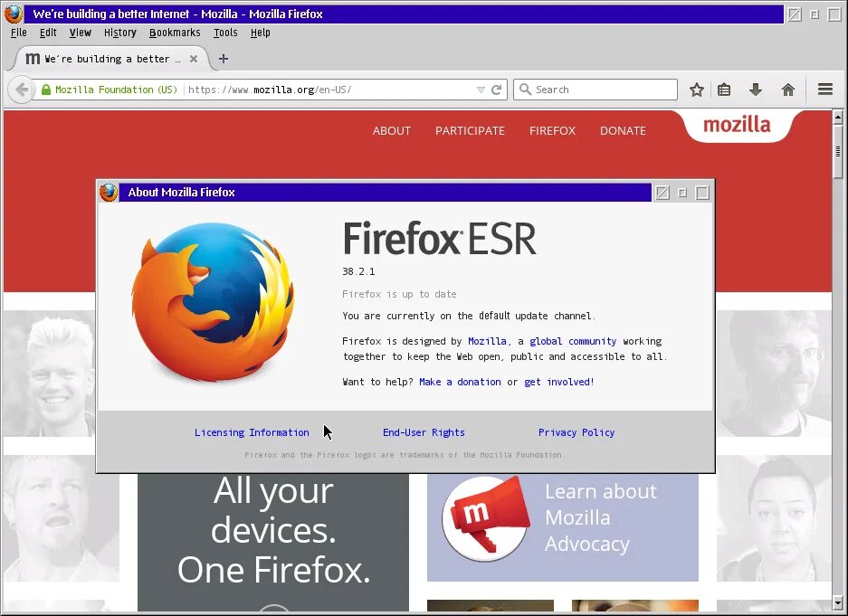The width and height of the screenshot is (848, 616).
Task: Click the URL address field
Action: (330, 90)
